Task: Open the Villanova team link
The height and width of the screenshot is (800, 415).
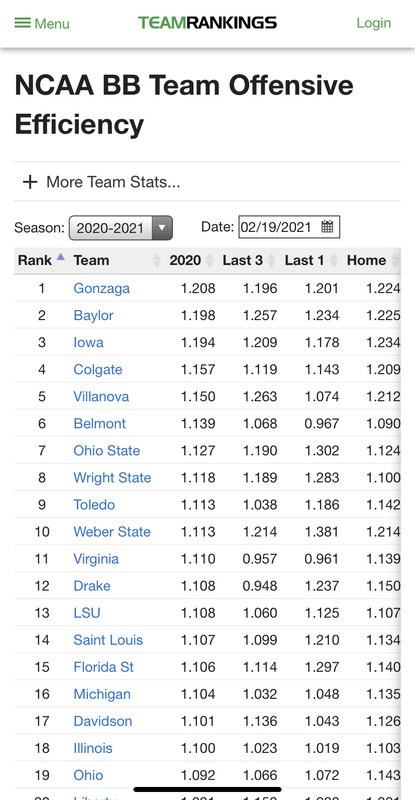Action: pos(101,396)
